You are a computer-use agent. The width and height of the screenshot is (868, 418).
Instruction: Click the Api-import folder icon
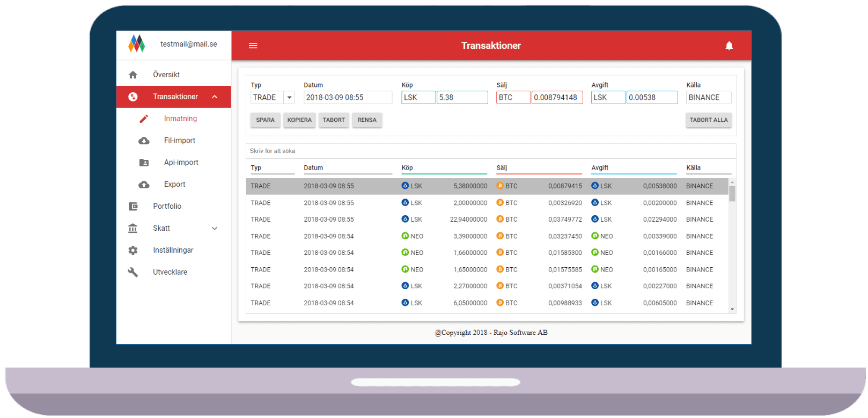(144, 163)
